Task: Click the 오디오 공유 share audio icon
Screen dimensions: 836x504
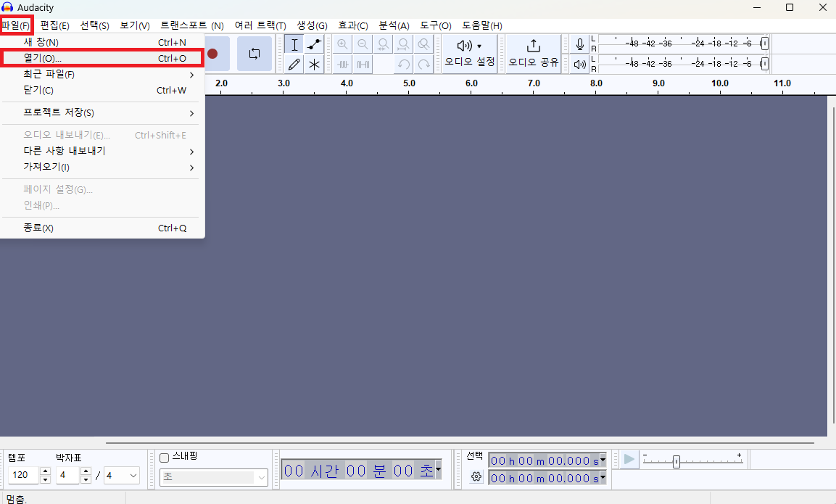Action: (x=533, y=54)
